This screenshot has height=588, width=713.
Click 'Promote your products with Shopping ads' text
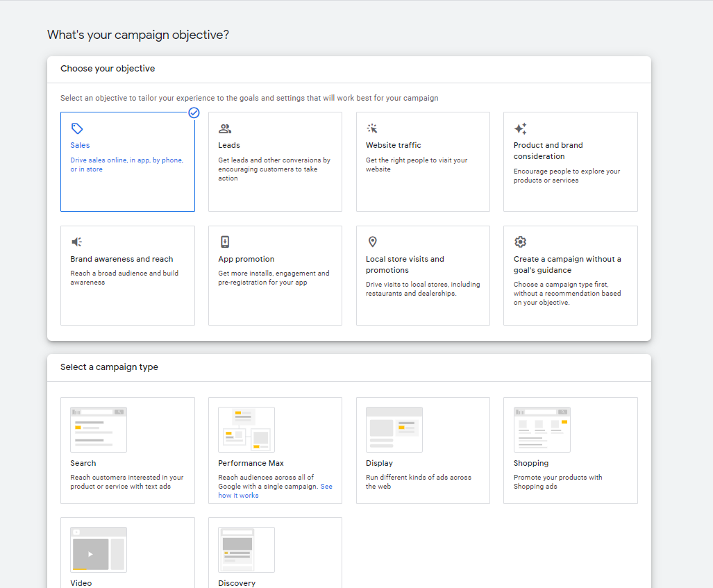[558, 482]
